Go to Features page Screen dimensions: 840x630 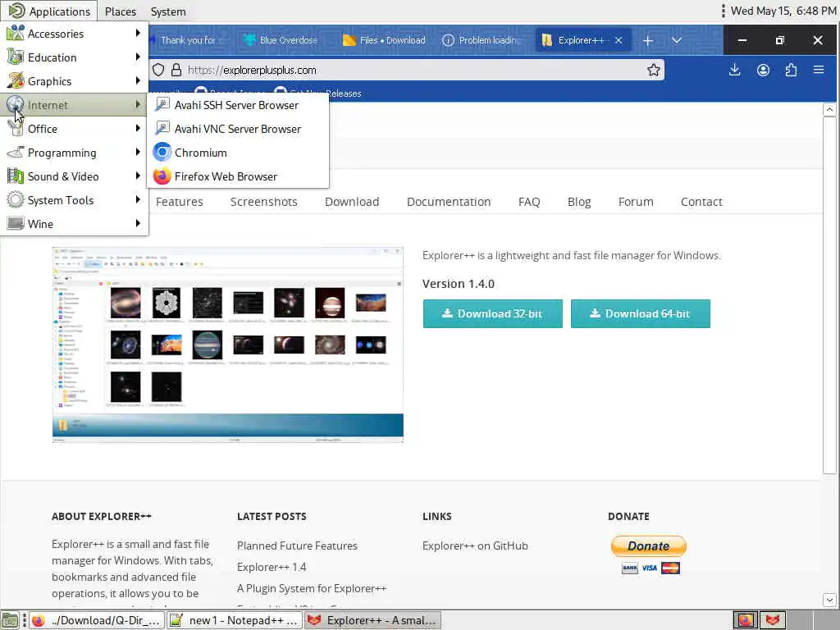(x=180, y=202)
